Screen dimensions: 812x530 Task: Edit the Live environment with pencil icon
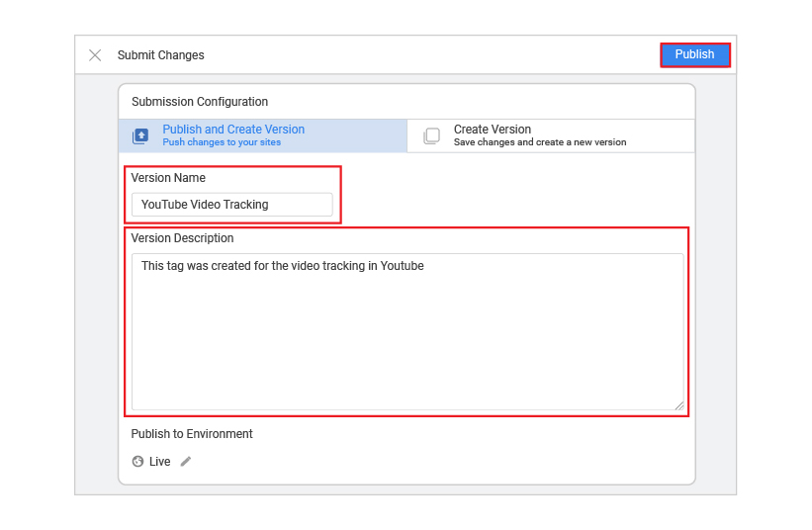(186, 461)
